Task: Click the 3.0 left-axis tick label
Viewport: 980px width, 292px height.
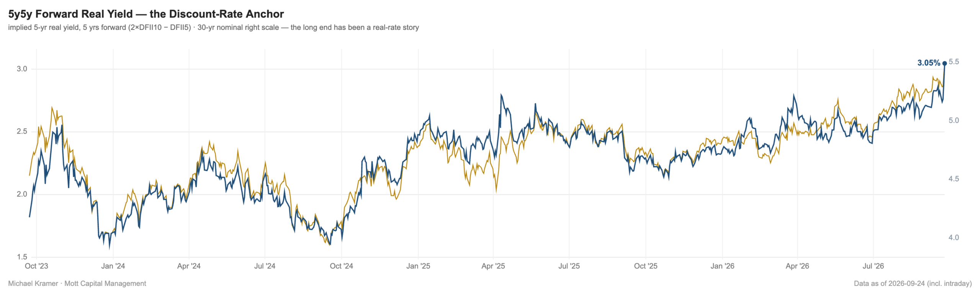Action: point(22,69)
